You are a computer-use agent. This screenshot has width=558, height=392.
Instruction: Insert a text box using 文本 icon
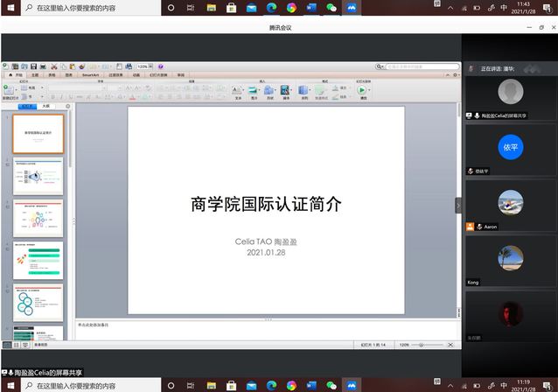coord(238,90)
